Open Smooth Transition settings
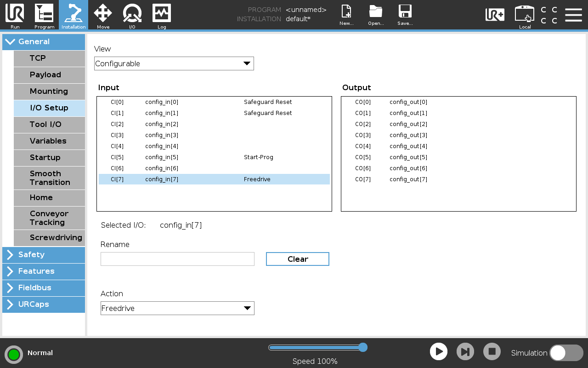 (49, 178)
